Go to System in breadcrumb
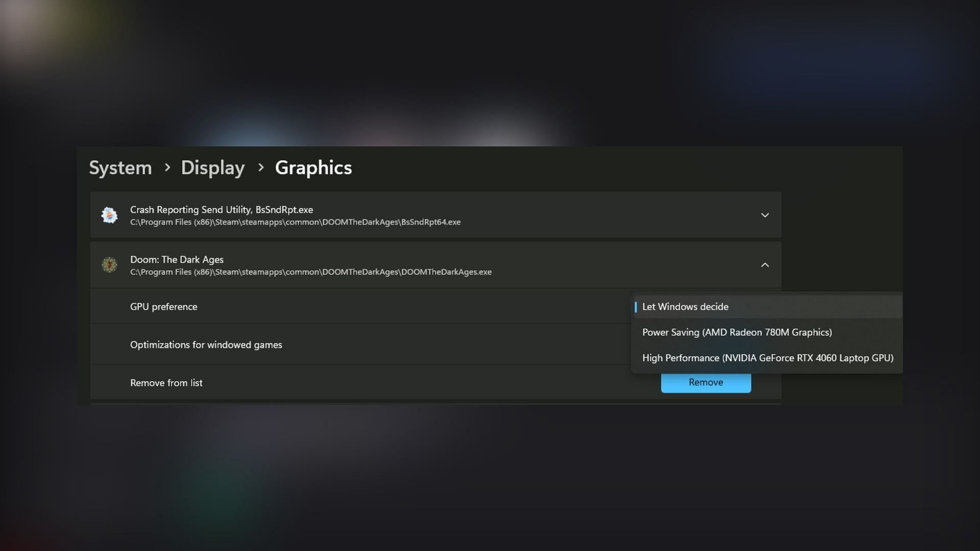Screen dimensions: 980x551 coord(120,168)
